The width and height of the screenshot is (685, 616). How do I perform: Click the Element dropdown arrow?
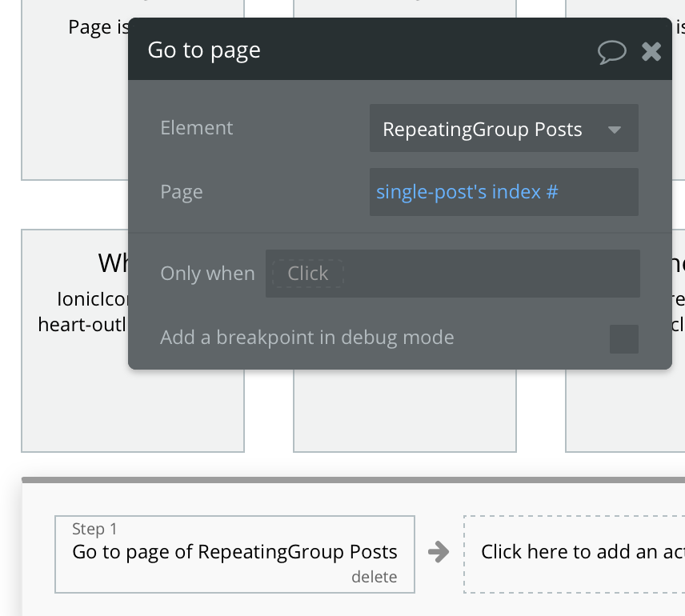615,130
